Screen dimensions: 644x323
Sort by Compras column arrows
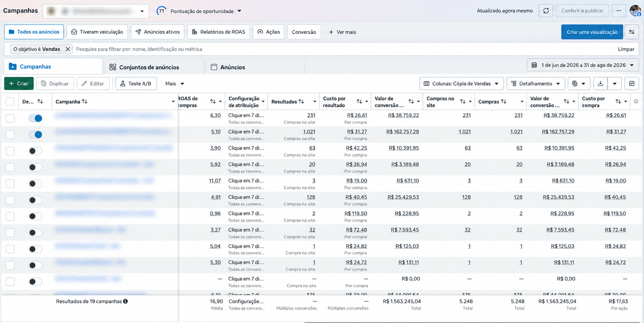(x=504, y=101)
